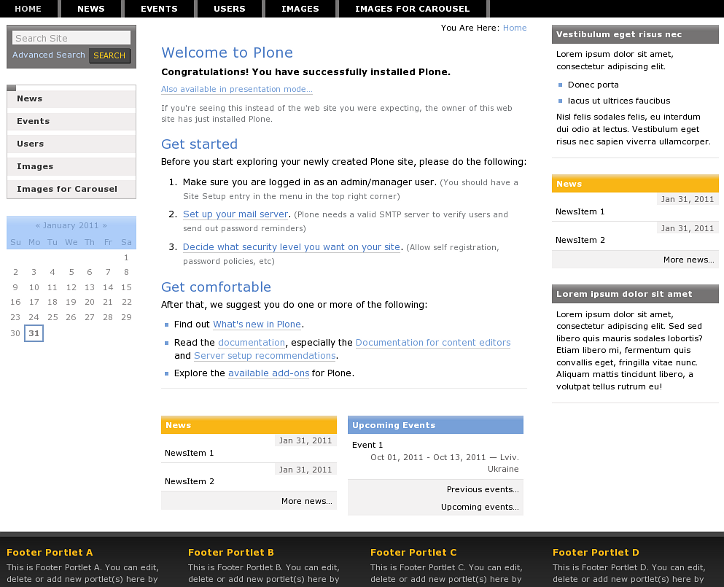Image resolution: width=724 pixels, height=587 pixels.
Task: Open 'available add-ons' link
Action: (x=269, y=373)
